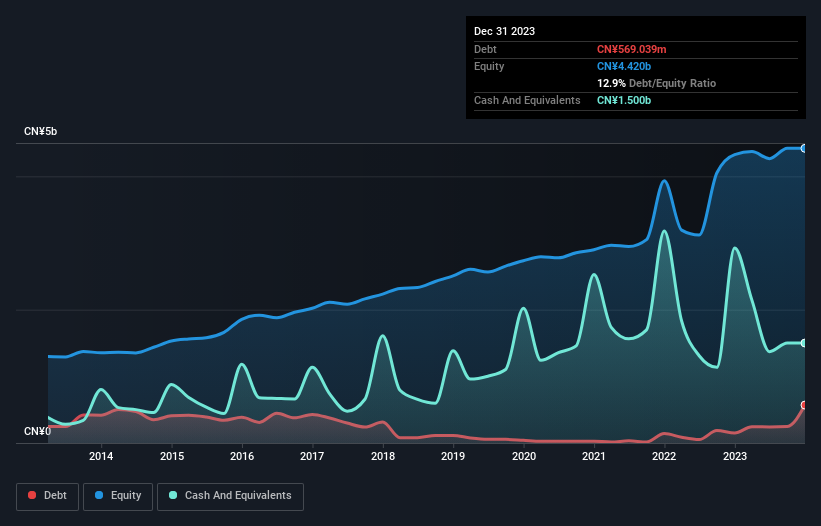
Task: Click the blue Equity legend dot
Action: (99, 495)
